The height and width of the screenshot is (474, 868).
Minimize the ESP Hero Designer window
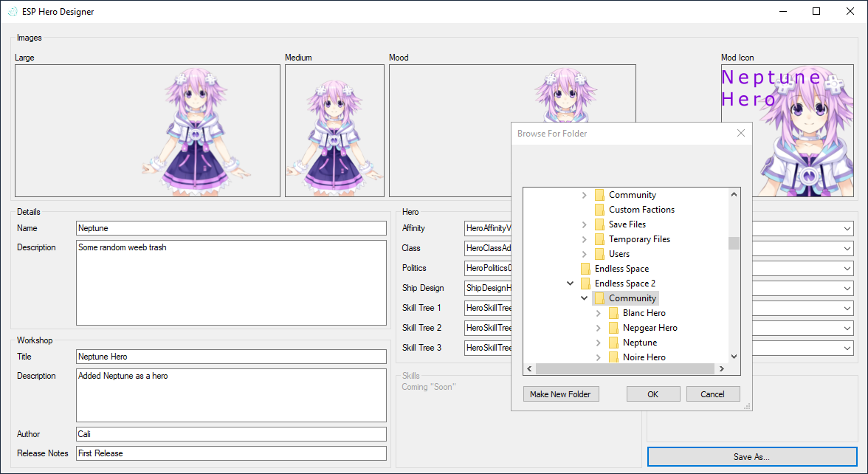[782, 11]
